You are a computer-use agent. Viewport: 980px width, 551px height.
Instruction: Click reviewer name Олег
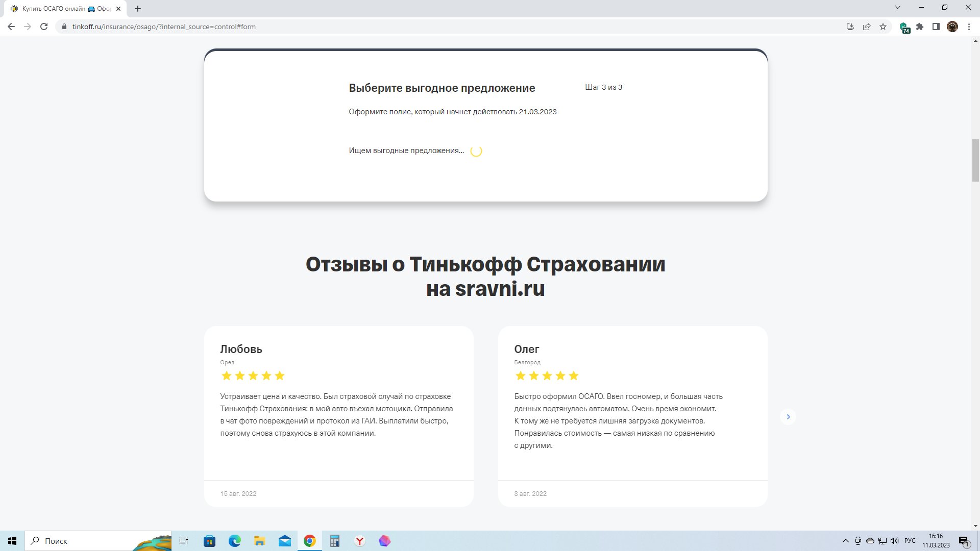pyautogui.click(x=527, y=349)
